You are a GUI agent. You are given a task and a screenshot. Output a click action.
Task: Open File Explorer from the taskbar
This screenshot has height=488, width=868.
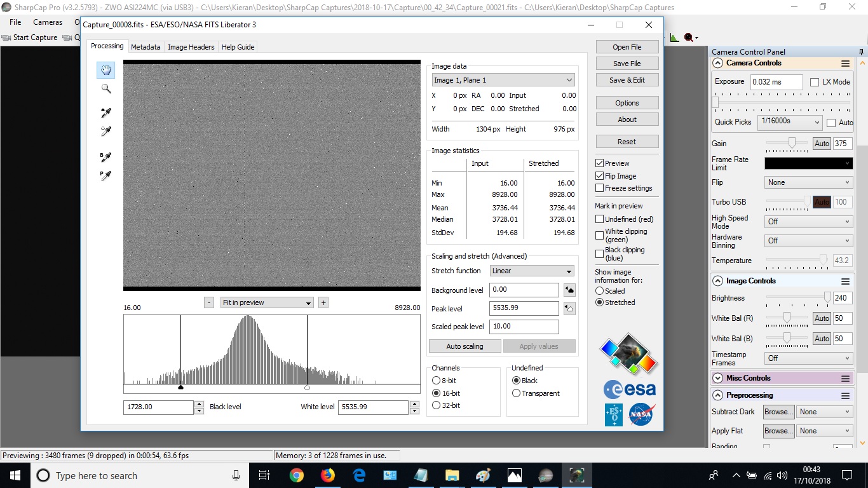tap(452, 475)
